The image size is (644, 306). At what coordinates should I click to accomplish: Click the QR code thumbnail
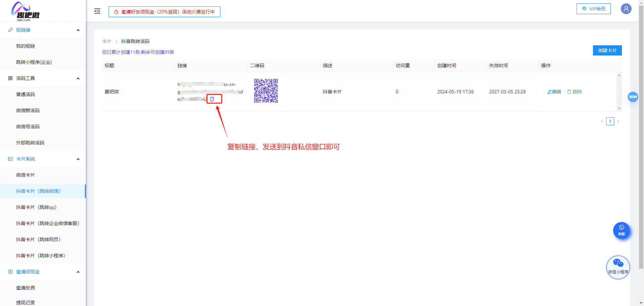tap(266, 91)
